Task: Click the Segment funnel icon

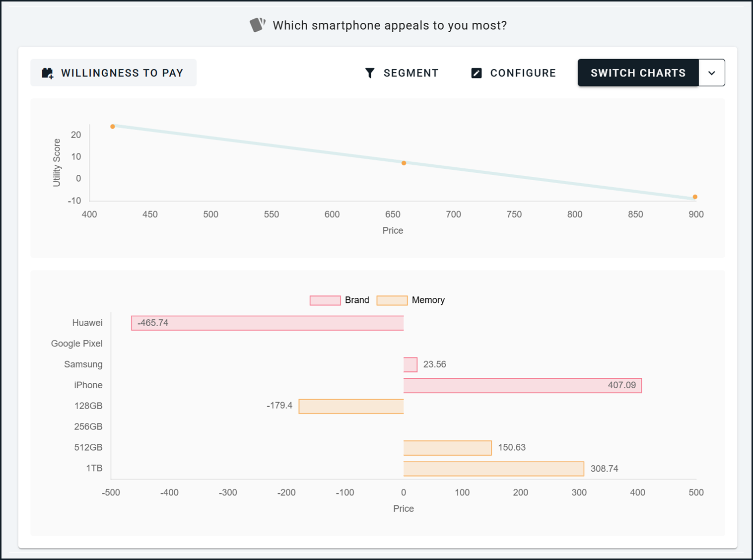Action: pos(370,73)
